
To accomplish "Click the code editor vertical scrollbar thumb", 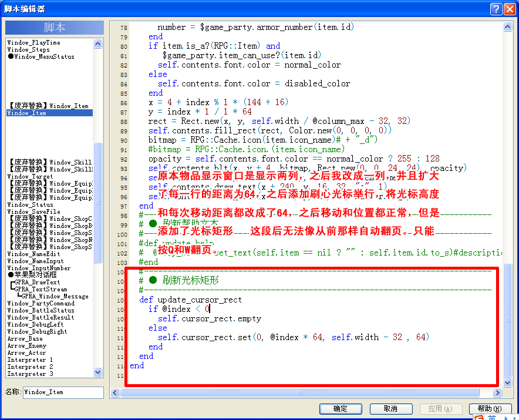I will (x=507, y=320).
